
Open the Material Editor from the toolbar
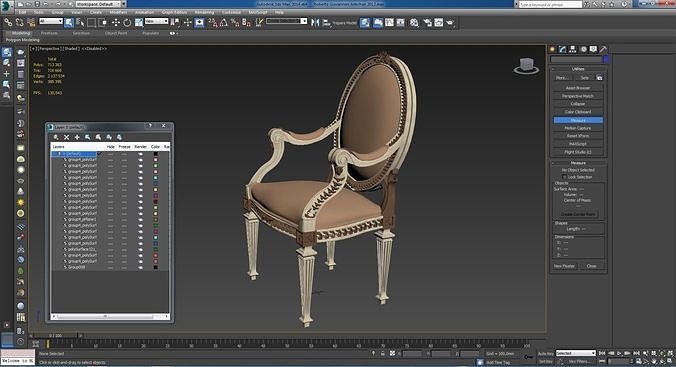[414, 22]
